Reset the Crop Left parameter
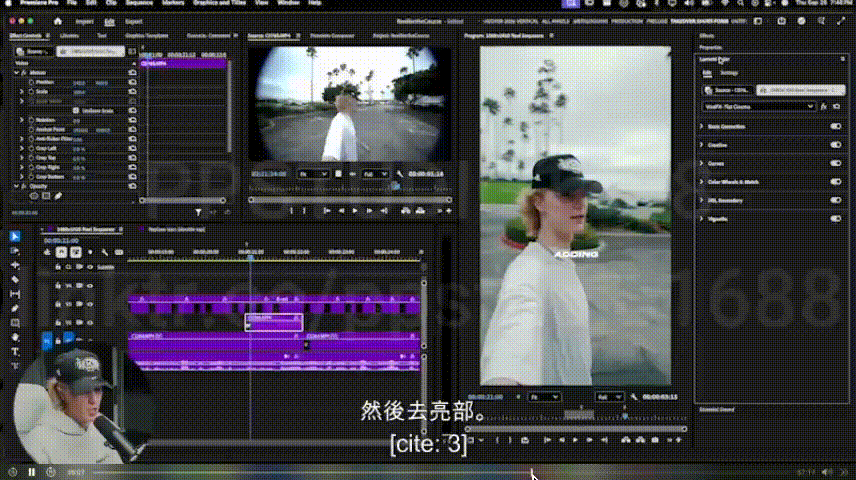 [132, 148]
